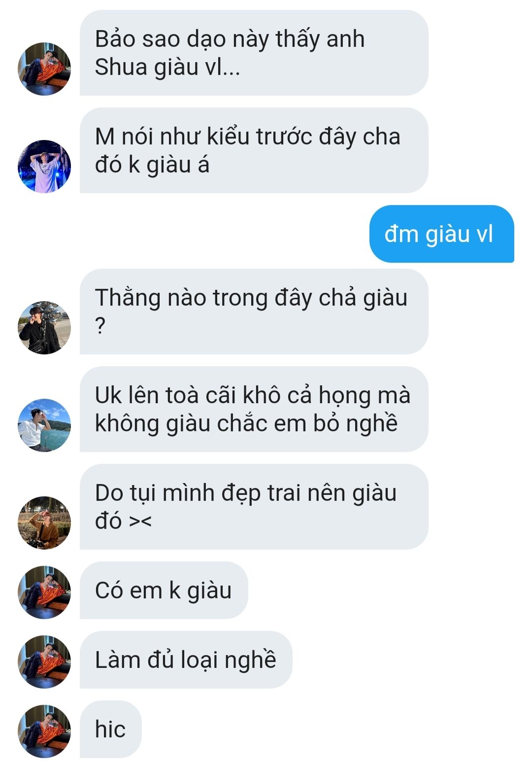Tap the text 'không giàu chắc em bỏ nghề'
The height and width of the screenshot is (762, 532).
[246, 423]
